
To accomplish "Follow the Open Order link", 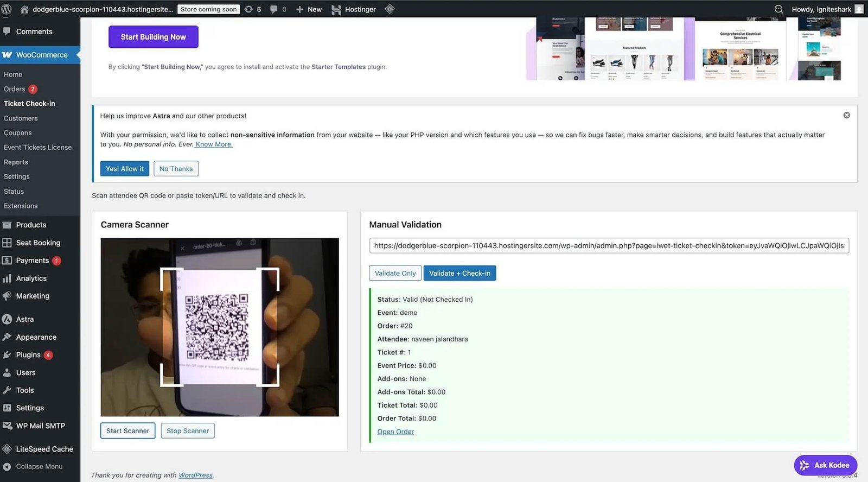I will click(x=395, y=432).
